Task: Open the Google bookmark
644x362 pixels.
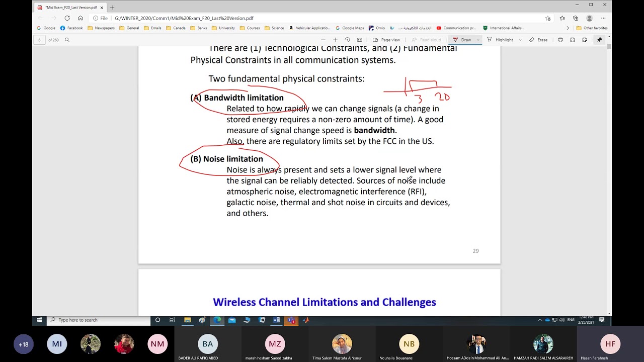Action: coord(46,28)
